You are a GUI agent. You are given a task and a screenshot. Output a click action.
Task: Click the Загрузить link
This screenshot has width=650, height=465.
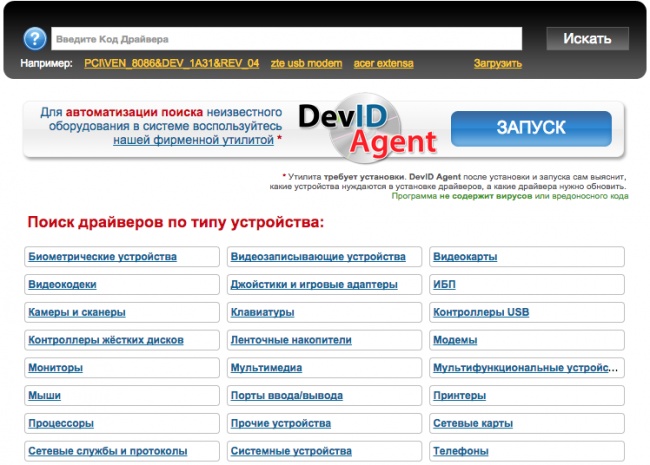click(x=497, y=63)
